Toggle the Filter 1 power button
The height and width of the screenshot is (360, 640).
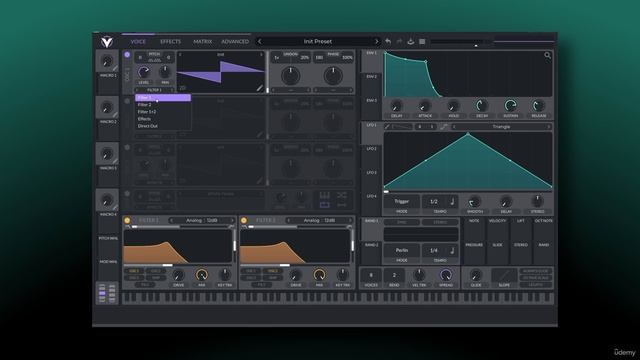click(127, 220)
